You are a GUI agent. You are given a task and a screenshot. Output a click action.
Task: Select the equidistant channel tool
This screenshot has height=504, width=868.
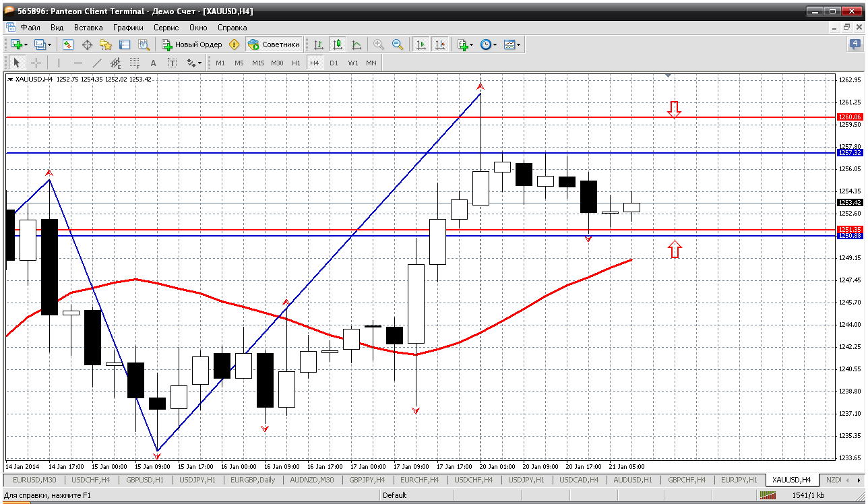click(x=115, y=63)
